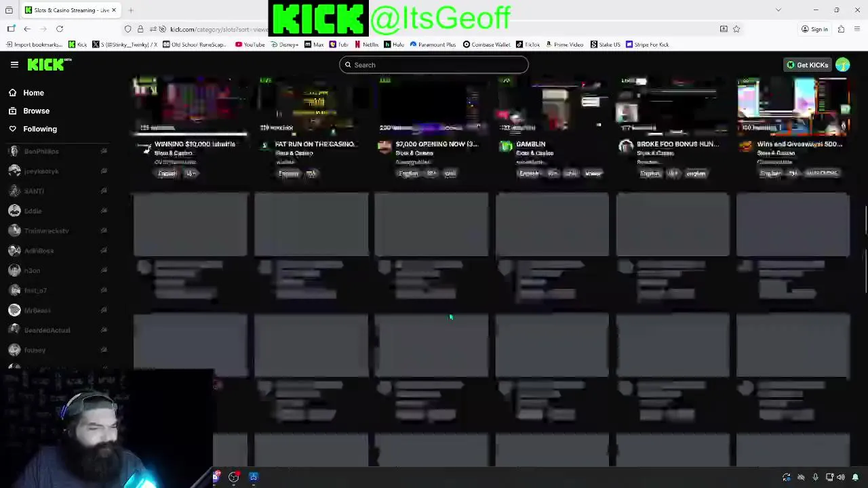Open MrBeast channel in sidebar
Image resolution: width=868 pixels, height=488 pixels.
coord(58,310)
